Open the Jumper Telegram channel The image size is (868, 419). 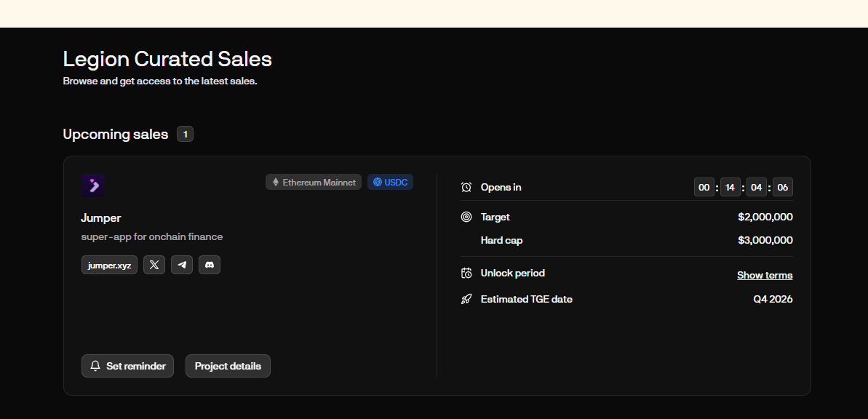(x=182, y=265)
